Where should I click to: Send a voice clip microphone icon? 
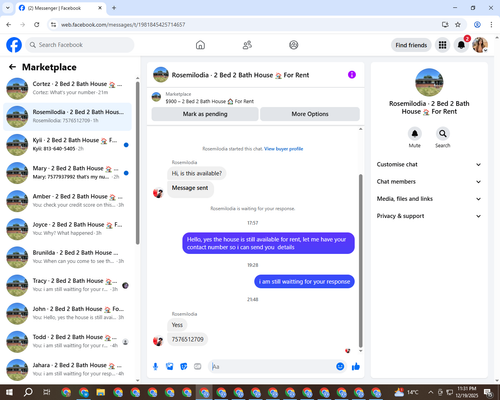(x=155, y=367)
